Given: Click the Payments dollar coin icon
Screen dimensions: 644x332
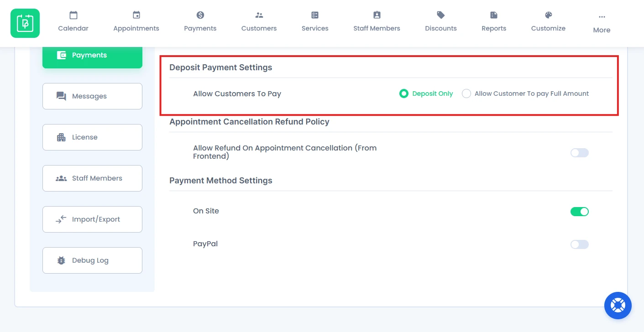Looking at the screenshot, I should coord(200,15).
